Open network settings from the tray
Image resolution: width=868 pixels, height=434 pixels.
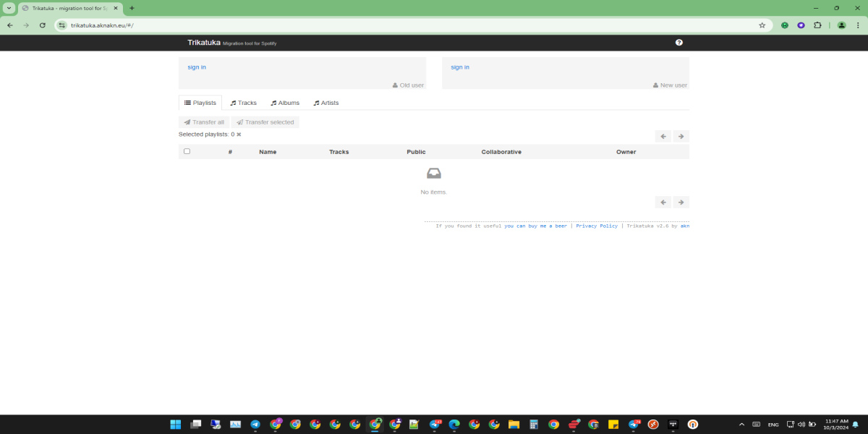click(x=790, y=425)
